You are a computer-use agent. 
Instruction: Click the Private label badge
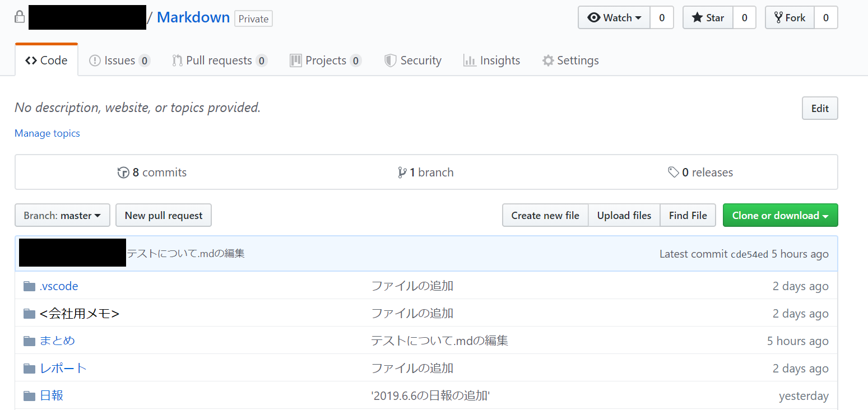[x=253, y=18]
